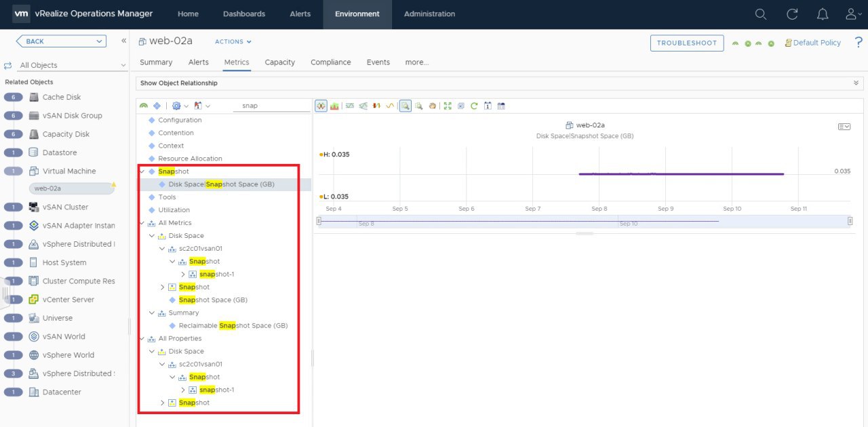Expand snapshot-1 under All Metrics
Screen dimensions: 868x427
183,274
